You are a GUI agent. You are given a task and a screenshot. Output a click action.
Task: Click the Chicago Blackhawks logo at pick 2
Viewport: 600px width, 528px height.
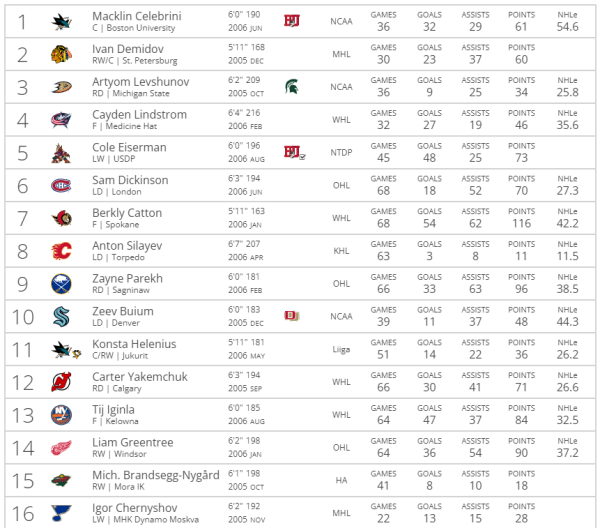pos(61,54)
